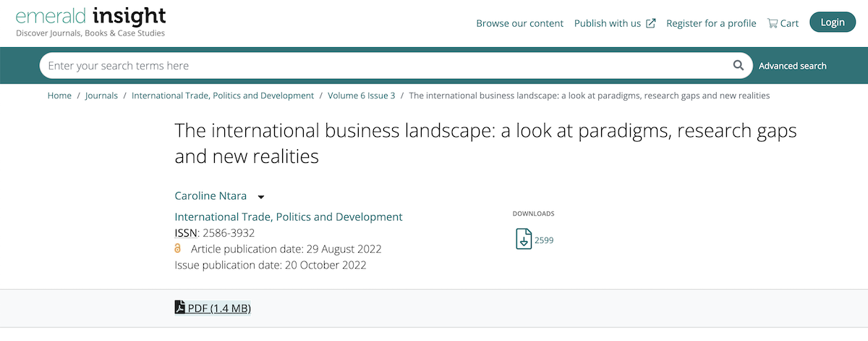
Task: Download the PDF (1.4 MB) file
Action: (213, 308)
